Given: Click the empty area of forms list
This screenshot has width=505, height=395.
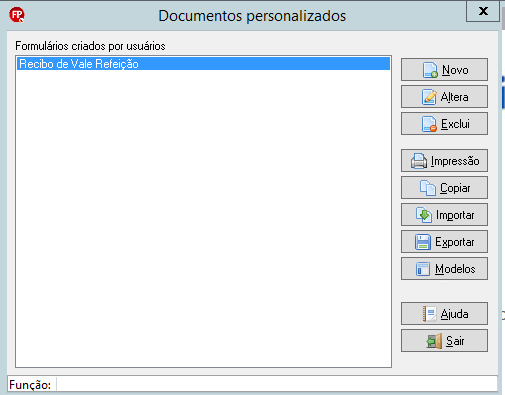Looking at the screenshot, I should tap(203, 217).
